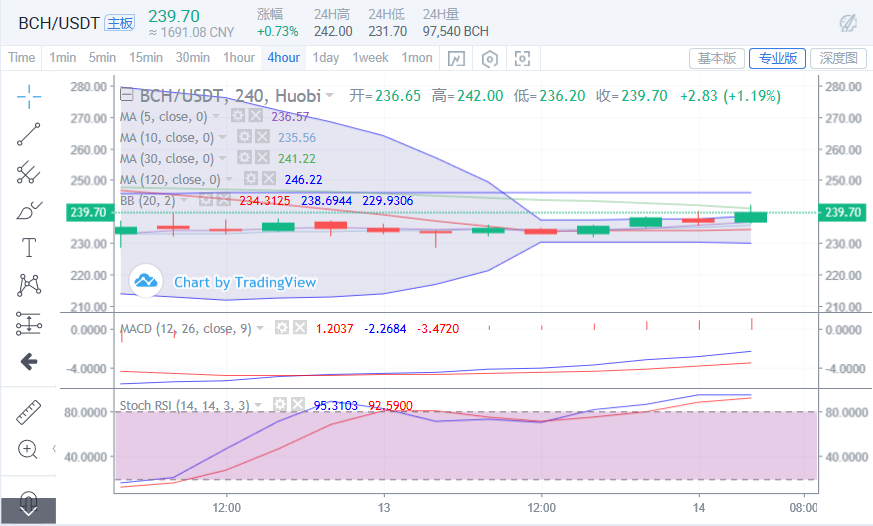The height and width of the screenshot is (526, 873).
Task: Switch to 1hour interval
Action: coord(239,58)
